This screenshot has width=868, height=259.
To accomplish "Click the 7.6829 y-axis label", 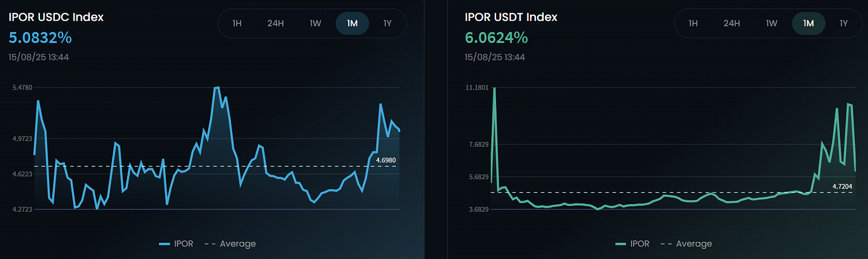I will point(478,144).
